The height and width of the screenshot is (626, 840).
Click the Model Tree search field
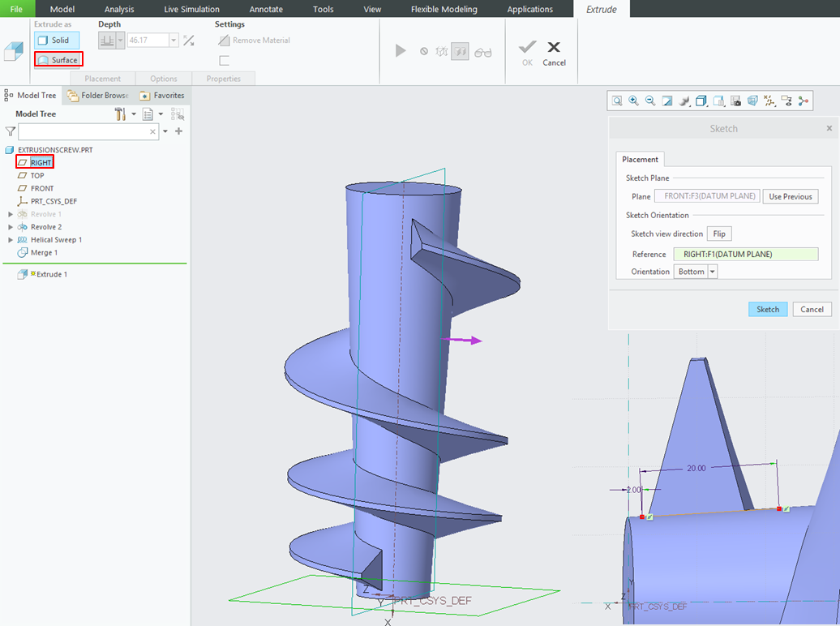[x=83, y=131]
